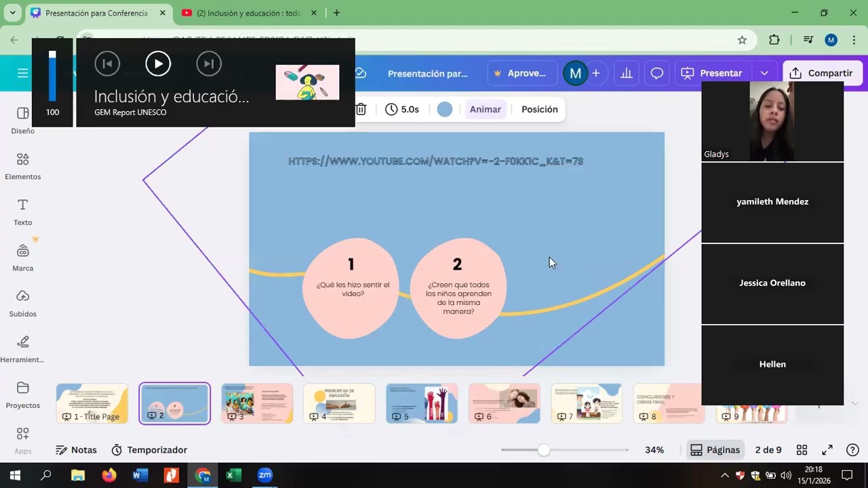The height and width of the screenshot is (488, 868).
Task: Select slide thumbnail 3
Action: pos(257,403)
